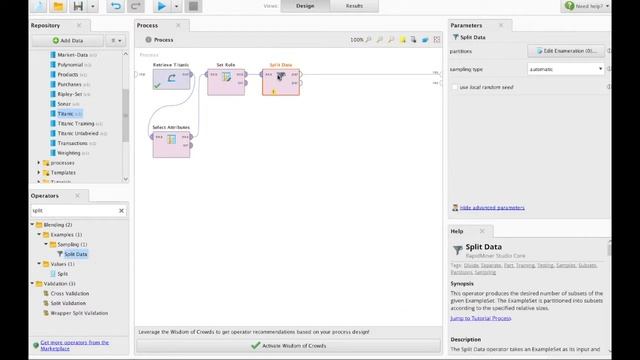Click the first magnifier zoom icon beside 100%
This screenshot has height=360, width=640.
(x=369, y=40)
